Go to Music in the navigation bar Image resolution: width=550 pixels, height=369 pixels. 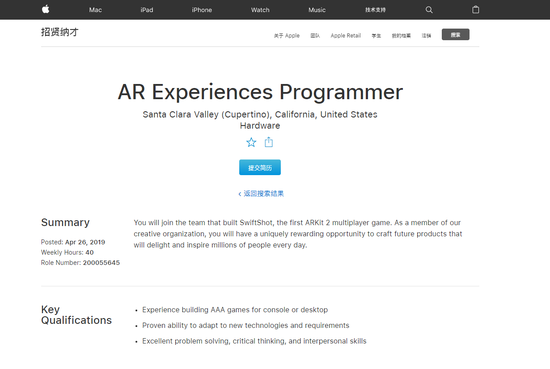pos(317,10)
